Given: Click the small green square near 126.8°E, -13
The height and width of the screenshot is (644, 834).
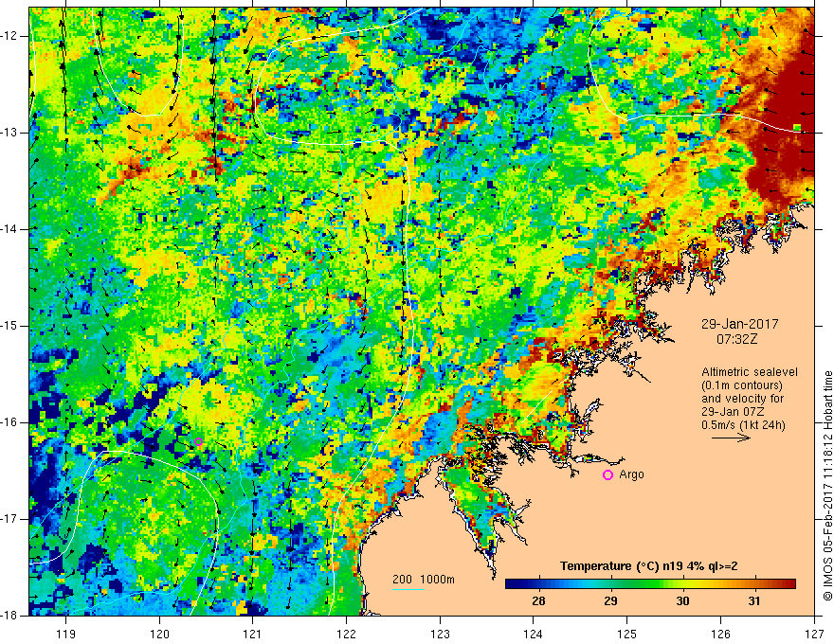Looking at the screenshot, I should coord(797,128).
